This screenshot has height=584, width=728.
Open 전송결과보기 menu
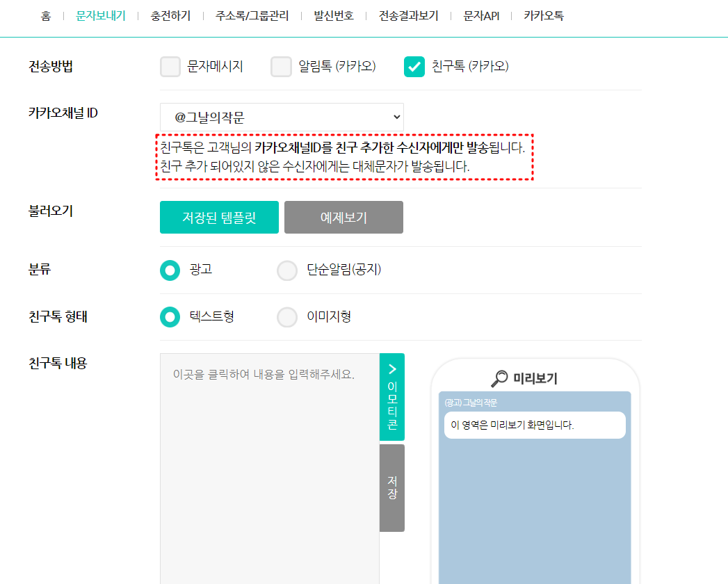click(409, 16)
